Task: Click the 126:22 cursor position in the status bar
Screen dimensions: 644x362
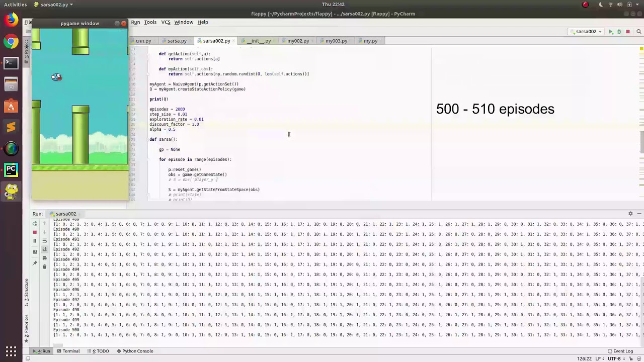Action: pos(584,358)
